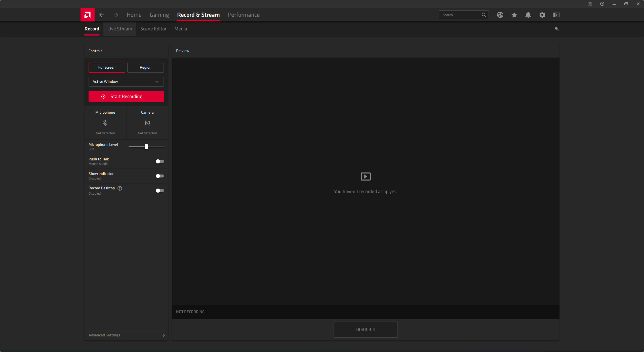This screenshot has width=644, height=352.
Task: Open the Gaming tab
Action: click(159, 15)
